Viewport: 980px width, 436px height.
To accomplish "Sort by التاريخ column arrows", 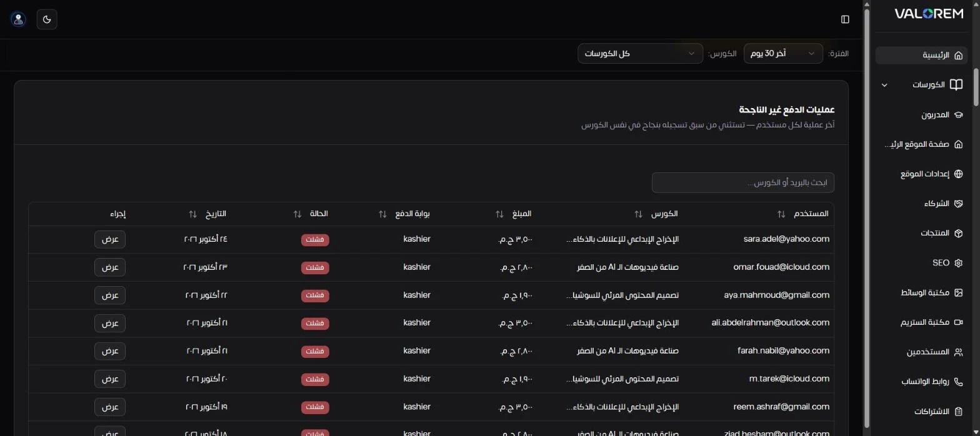I will click(x=192, y=214).
